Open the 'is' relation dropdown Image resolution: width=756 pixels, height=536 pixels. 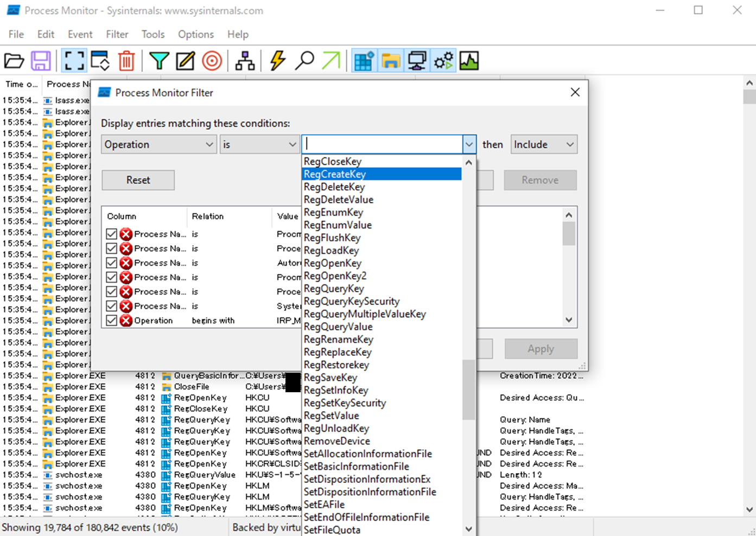(x=259, y=144)
